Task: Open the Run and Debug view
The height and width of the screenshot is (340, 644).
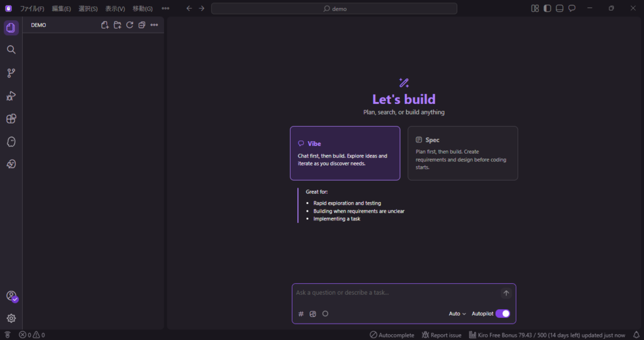Action: pyautogui.click(x=11, y=96)
